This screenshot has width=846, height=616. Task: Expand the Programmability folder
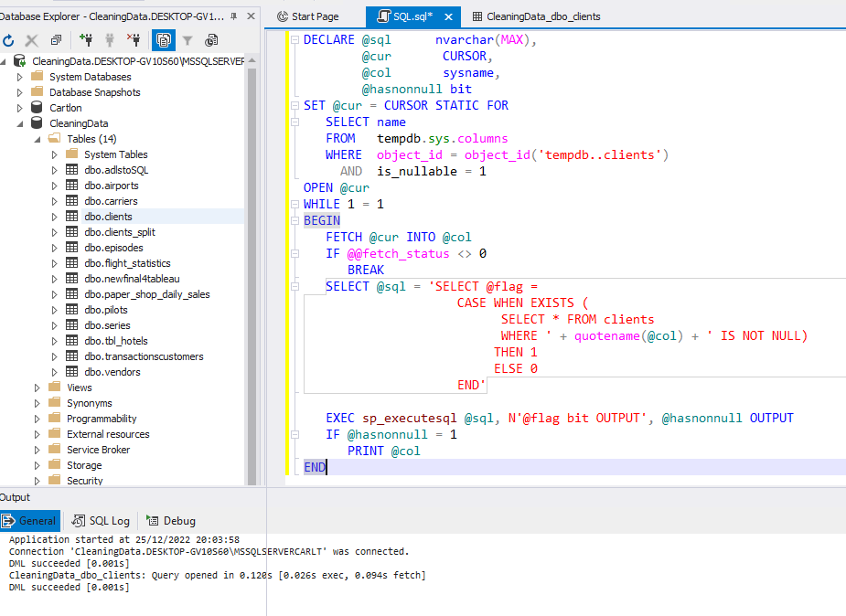(37, 420)
